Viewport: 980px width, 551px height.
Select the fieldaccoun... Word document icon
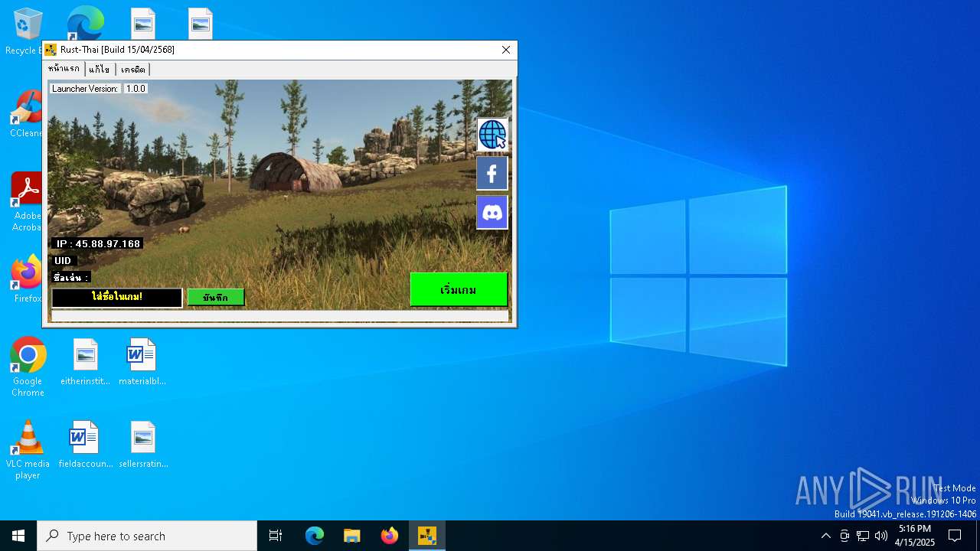click(85, 445)
